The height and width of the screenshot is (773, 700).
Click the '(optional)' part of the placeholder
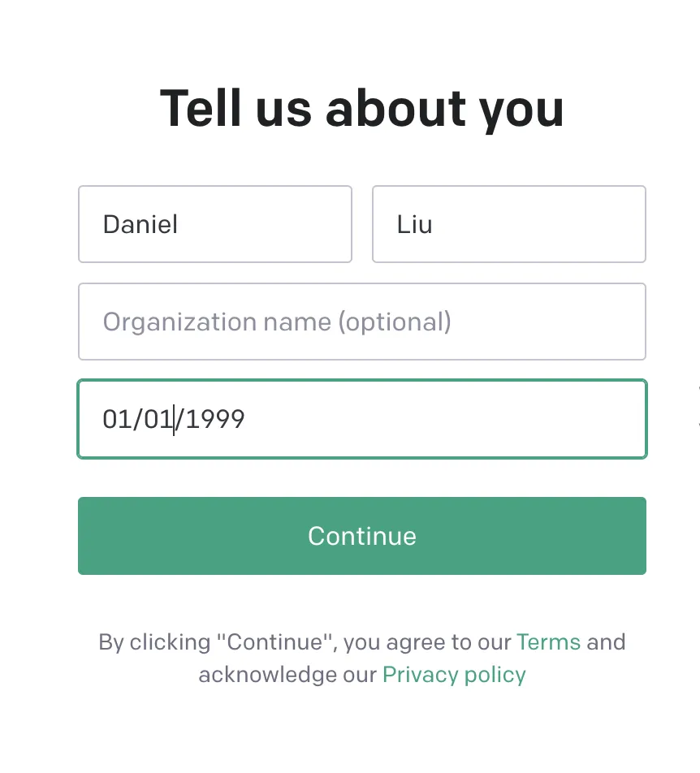click(394, 322)
